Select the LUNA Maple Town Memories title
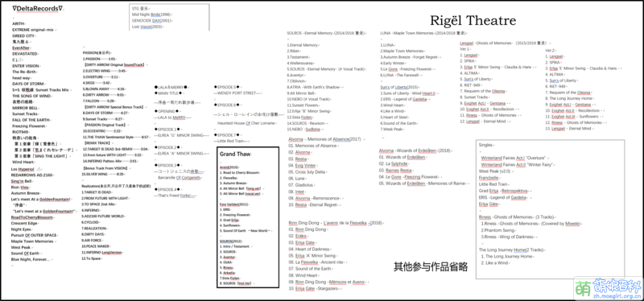The image size is (644, 301). pos(419,33)
